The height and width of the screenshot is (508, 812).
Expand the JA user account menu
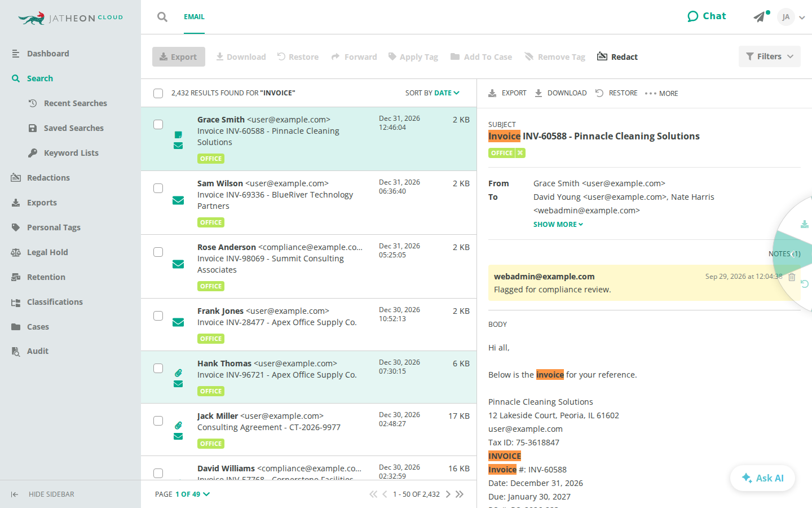tap(791, 17)
